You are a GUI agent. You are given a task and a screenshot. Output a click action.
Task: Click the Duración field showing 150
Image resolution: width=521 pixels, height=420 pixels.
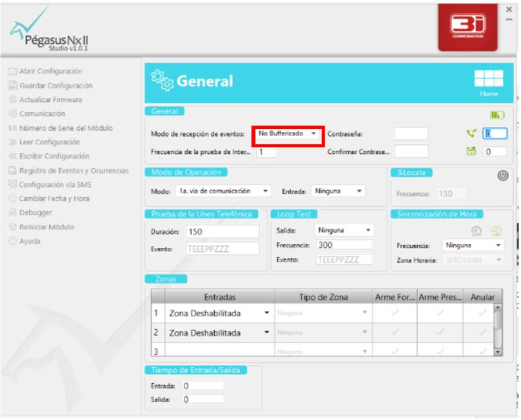(x=223, y=231)
